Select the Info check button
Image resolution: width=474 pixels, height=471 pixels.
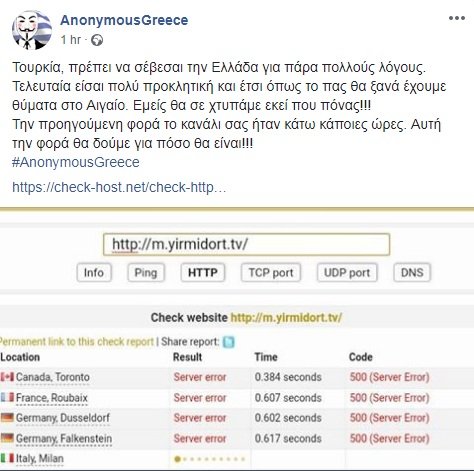(94, 273)
